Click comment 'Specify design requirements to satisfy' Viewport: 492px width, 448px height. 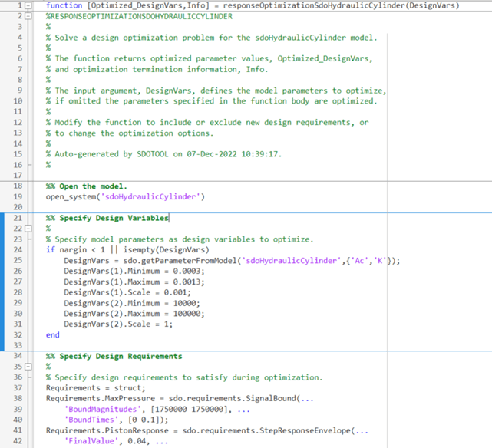[x=184, y=377]
